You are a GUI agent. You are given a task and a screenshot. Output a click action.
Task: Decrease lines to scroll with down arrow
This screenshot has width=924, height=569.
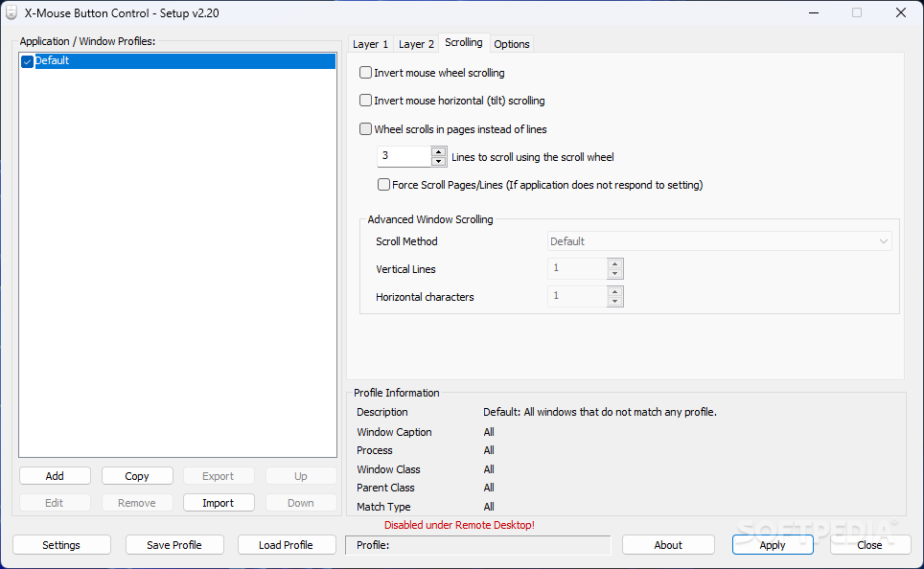(438, 161)
